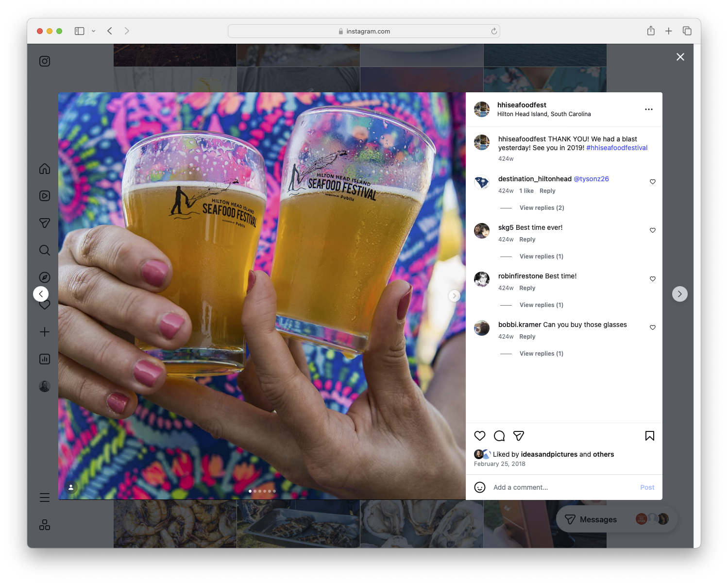Open Messages floating panel
The height and width of the screenshot is (584, 728).
617,519
